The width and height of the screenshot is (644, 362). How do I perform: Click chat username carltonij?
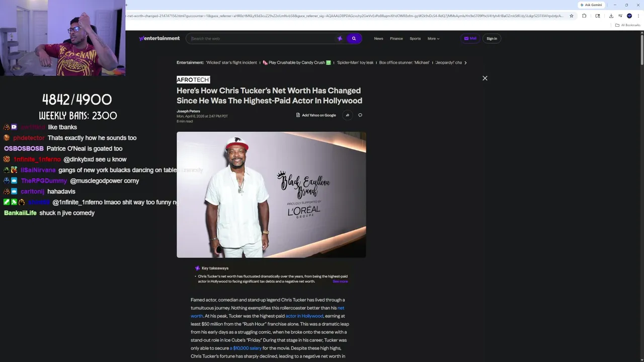pos(32,192)
